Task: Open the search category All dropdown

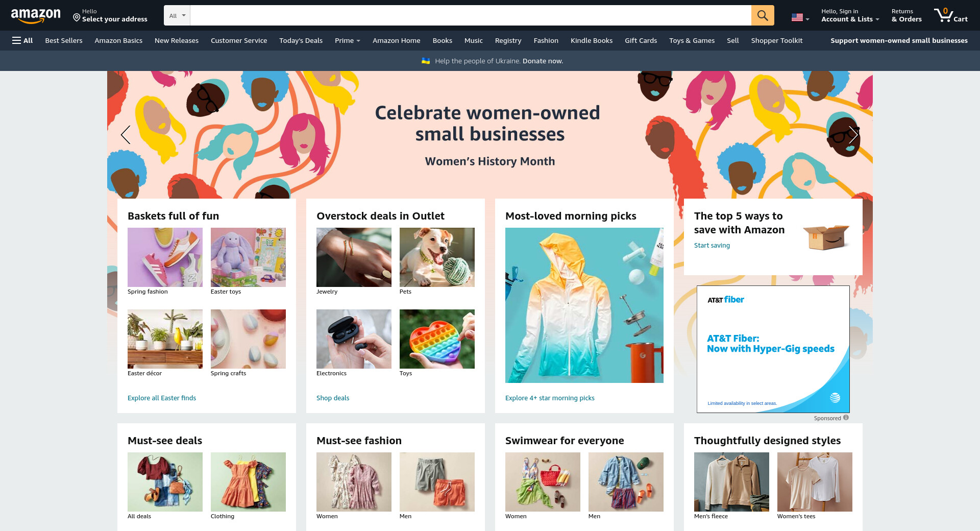Action: pyautogui.click(x=177, y=15)
